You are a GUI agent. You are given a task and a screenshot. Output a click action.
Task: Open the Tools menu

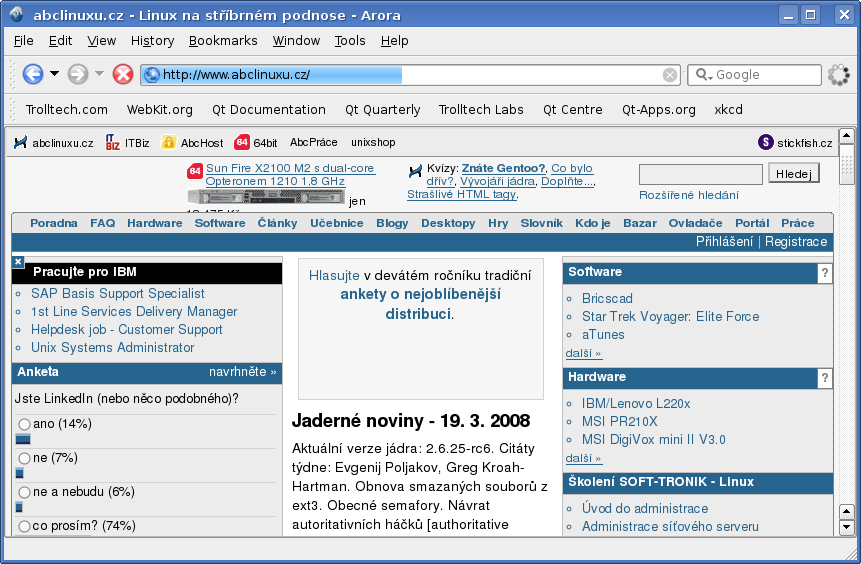click(350, 41)
